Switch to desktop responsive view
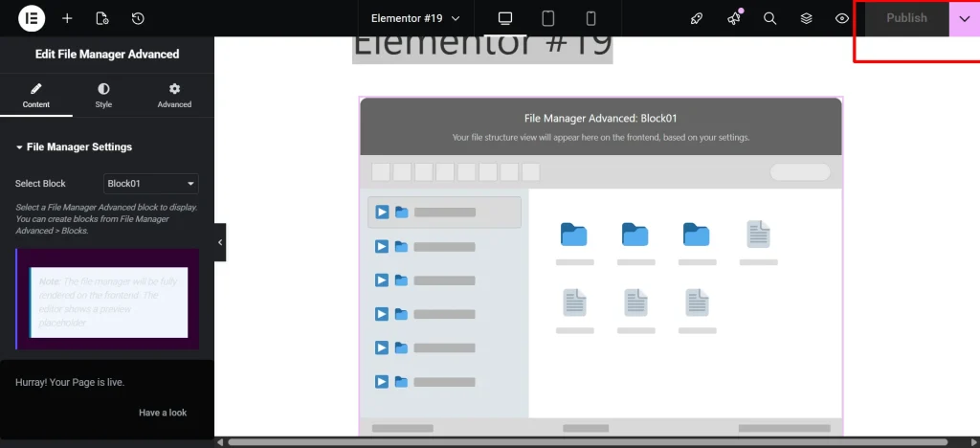 coord(505,19)
